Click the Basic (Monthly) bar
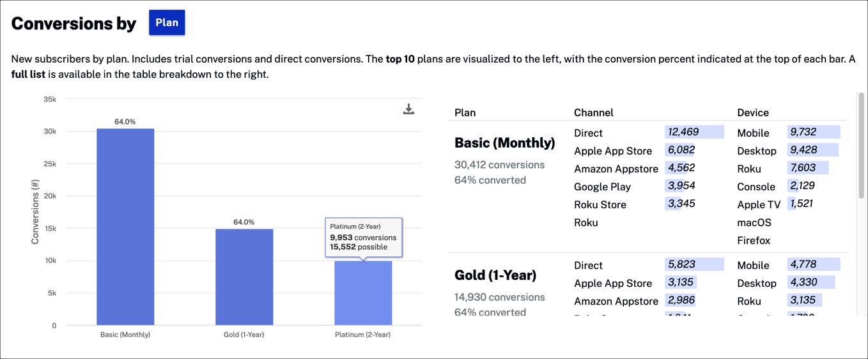868x359 pixels. point(125,227)
